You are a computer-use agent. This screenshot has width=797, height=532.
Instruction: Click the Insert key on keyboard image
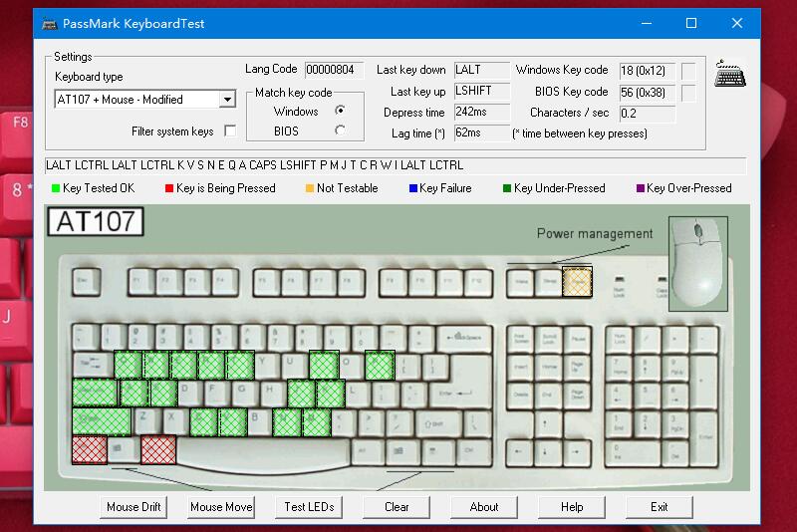click(x=520, y=368)
